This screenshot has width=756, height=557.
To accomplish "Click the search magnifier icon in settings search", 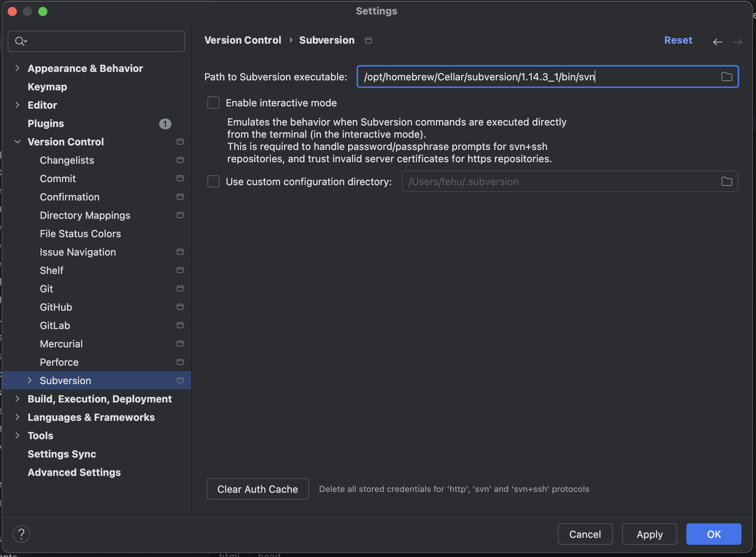I will 20,41.
